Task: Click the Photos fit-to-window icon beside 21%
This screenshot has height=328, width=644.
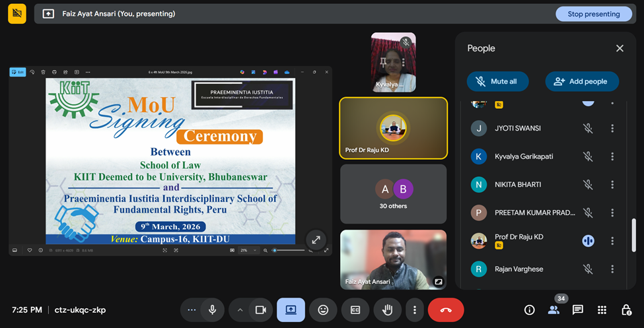Action: pos(232,250)
